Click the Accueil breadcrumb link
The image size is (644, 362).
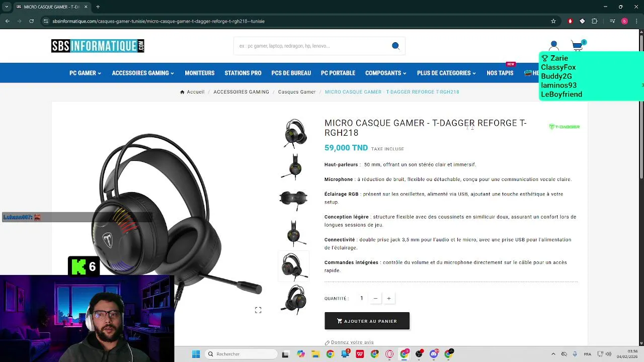(196, 92)
